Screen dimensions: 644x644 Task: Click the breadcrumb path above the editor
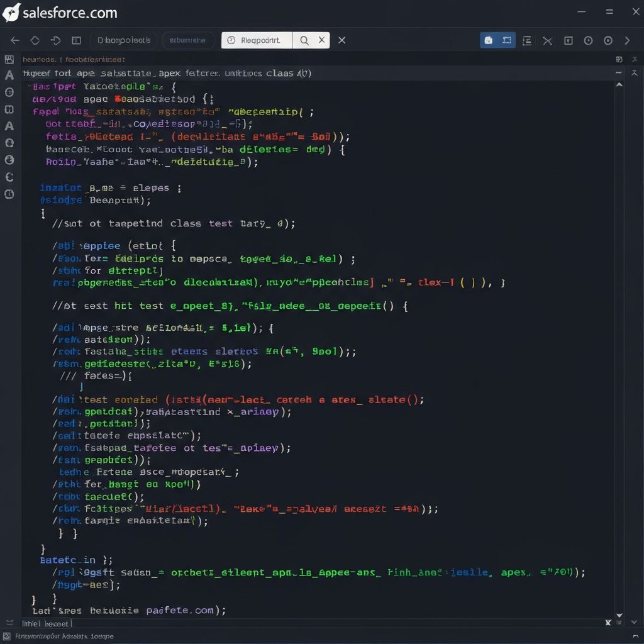tap(74, 60)
